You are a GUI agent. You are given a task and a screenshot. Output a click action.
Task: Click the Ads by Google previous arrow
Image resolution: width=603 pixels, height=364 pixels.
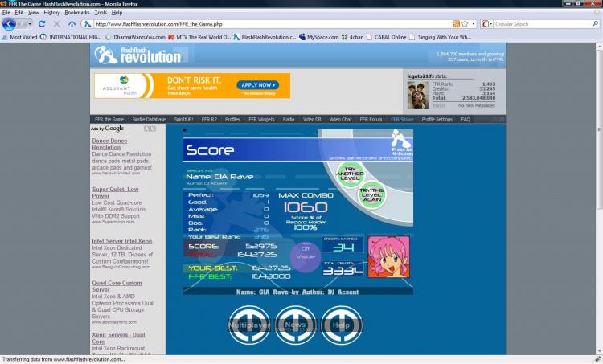pyautogui.click(x=146, y=129)
